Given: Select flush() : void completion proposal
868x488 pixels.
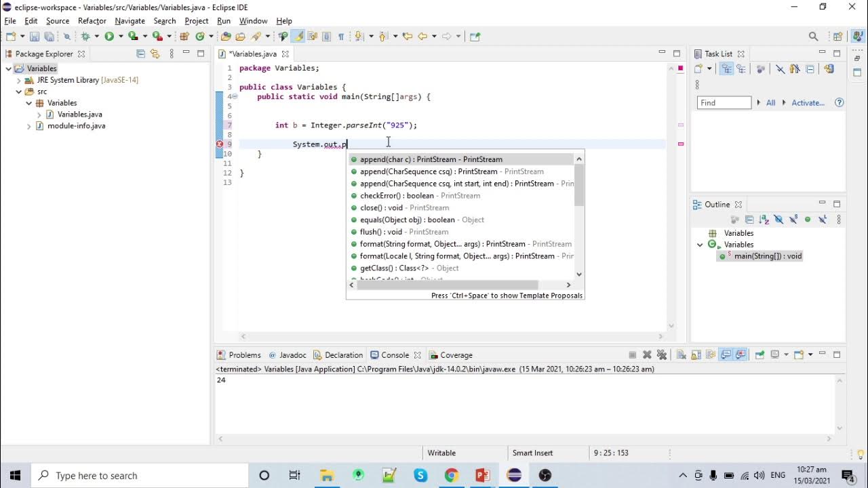Looking at the screenshot, I should coord(460,232).
